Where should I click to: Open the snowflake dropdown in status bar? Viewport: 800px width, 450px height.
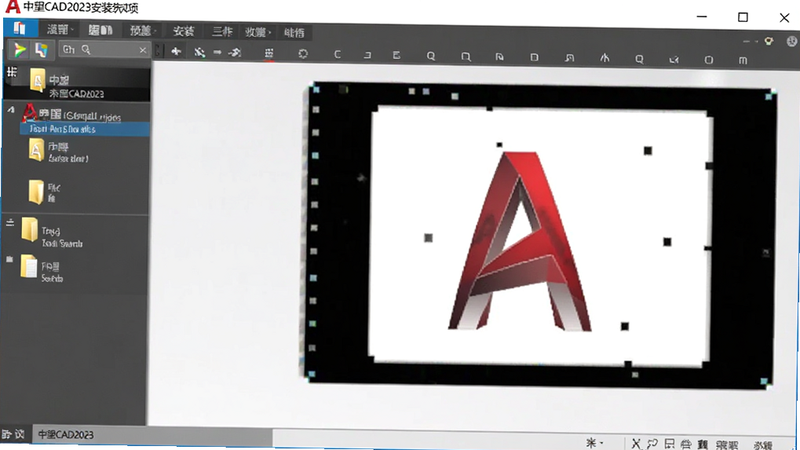[595, 442]
